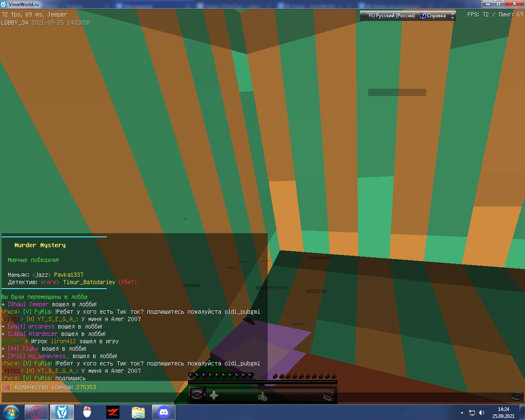Open Windows Explorer folder in taskbar
This screenshot has height=420, width=525.
point(138,412)
